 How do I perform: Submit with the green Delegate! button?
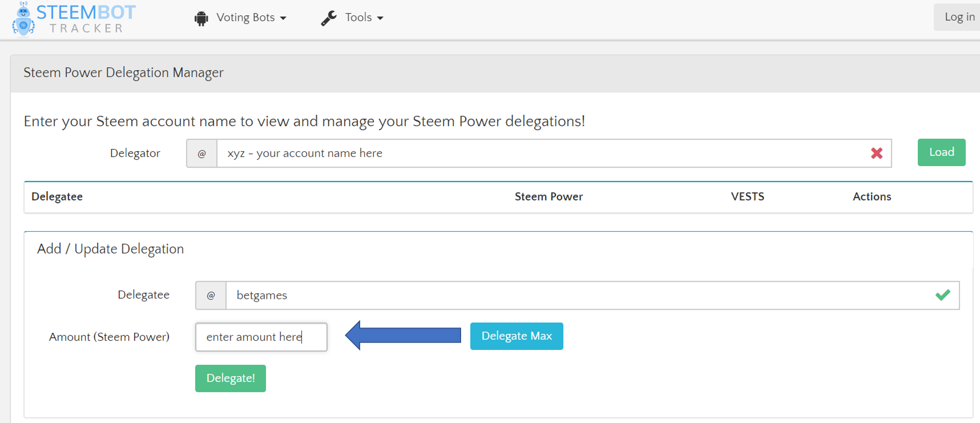pyautogui.click(x=230, y=378)
